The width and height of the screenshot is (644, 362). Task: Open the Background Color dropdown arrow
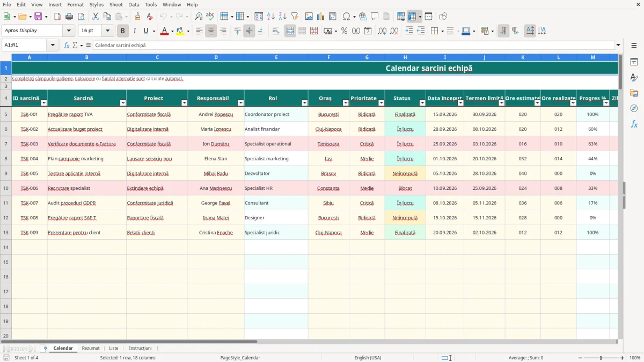click(188, 31)
